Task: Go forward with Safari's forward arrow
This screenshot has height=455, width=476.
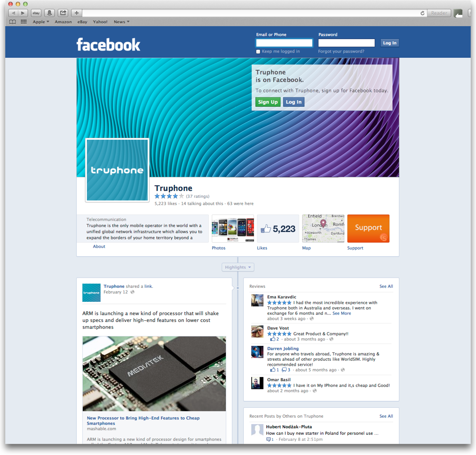Action: point(23,13)
